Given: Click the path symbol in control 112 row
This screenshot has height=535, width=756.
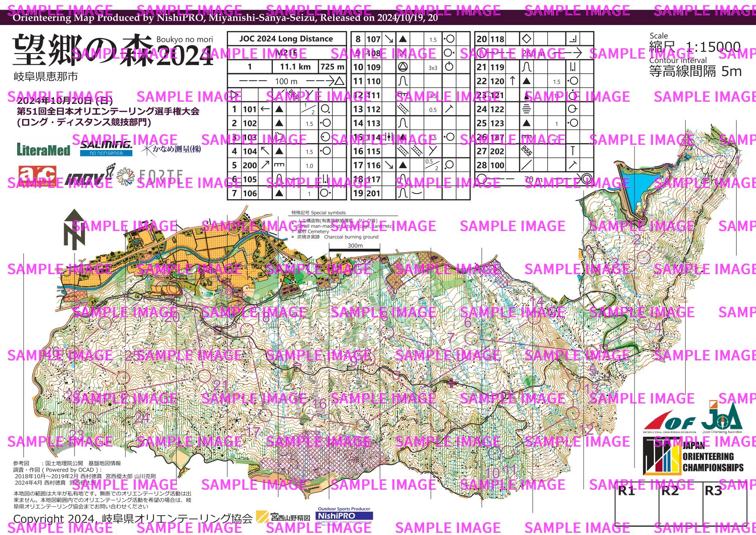Looking at the screenshot, I should pos(403,109).
